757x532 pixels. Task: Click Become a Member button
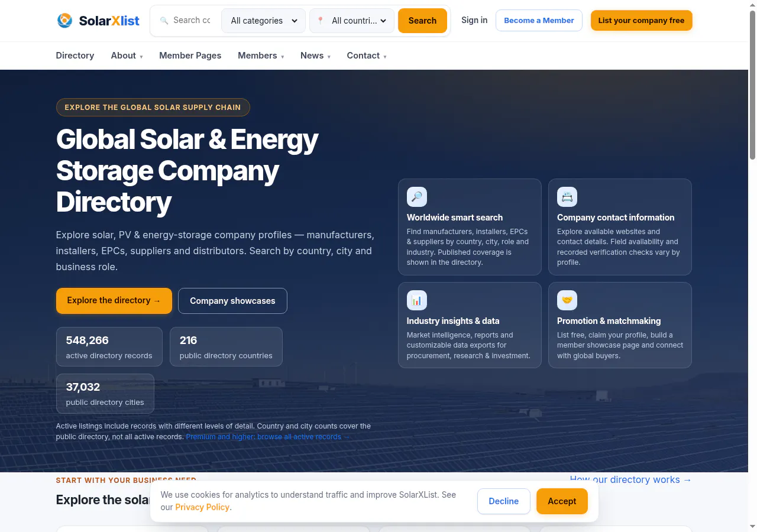(539, 20)
